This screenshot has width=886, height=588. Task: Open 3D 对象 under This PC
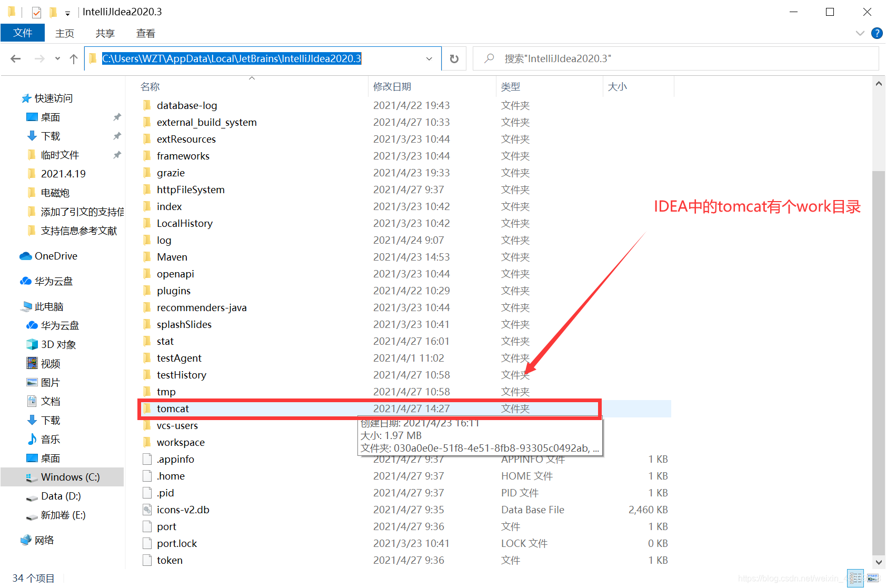pyautogui.click(x=58, y=345)
